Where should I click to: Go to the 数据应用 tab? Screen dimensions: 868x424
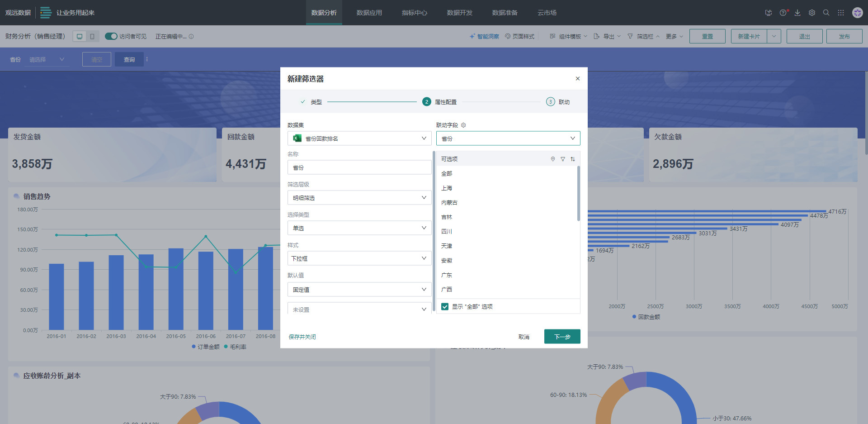(369, 13)
